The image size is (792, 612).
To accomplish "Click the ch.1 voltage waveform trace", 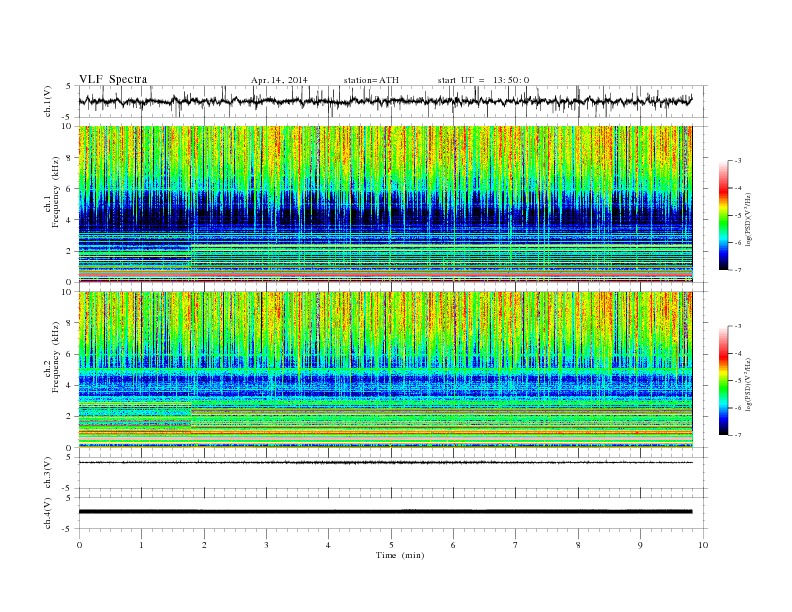I will (385, 101).
